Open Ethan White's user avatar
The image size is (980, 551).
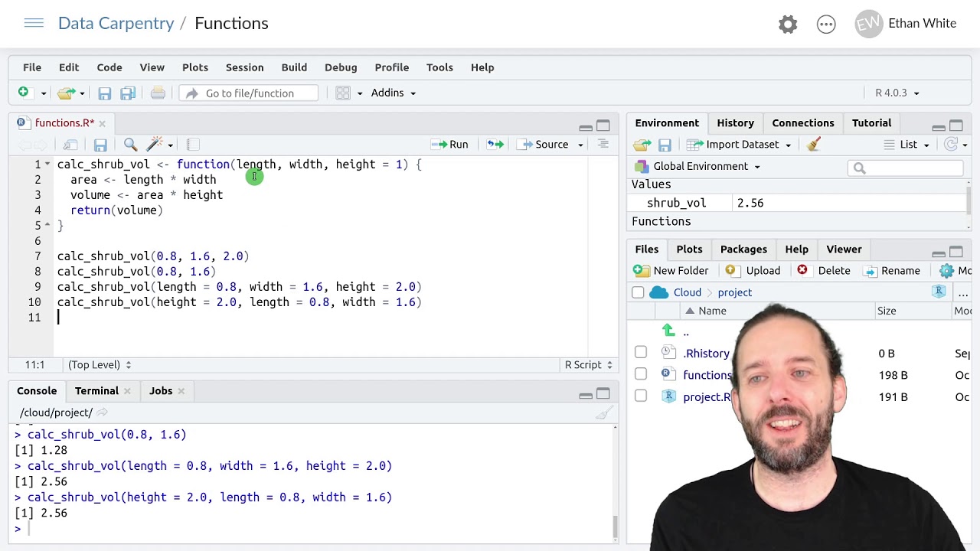point(868,24)
